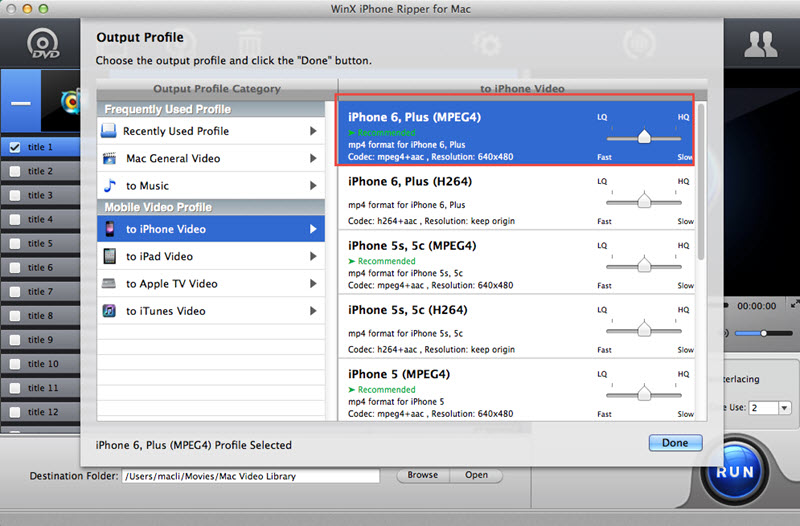Check the title 5 checkbox
The height and width of the screenshot is (526, 800).
coord(15,243)
